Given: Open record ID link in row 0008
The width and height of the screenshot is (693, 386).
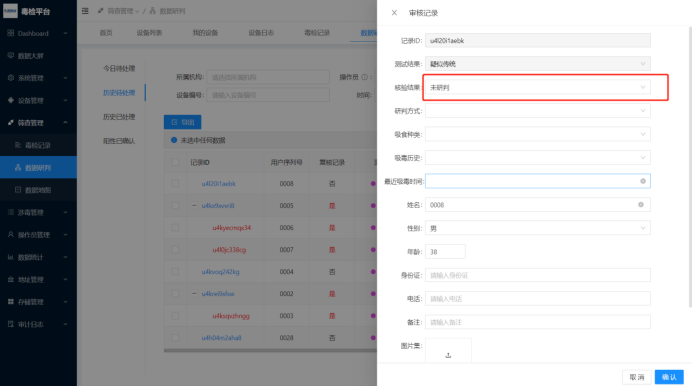Looking at the screenshot, I should 218,183.
